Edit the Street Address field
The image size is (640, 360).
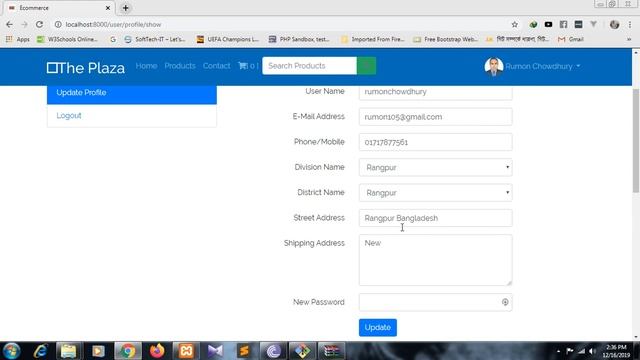(436, 218)
